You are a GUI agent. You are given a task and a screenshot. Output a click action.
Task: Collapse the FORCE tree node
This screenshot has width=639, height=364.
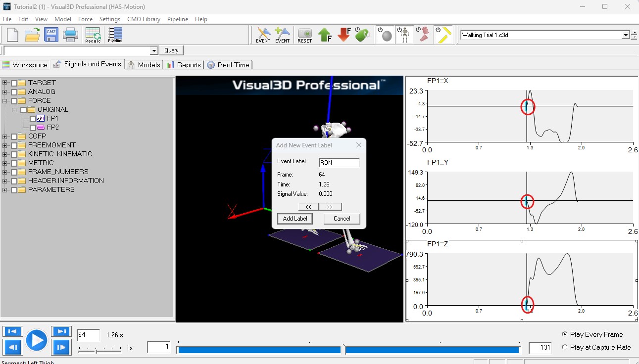(x=5, y=100)
